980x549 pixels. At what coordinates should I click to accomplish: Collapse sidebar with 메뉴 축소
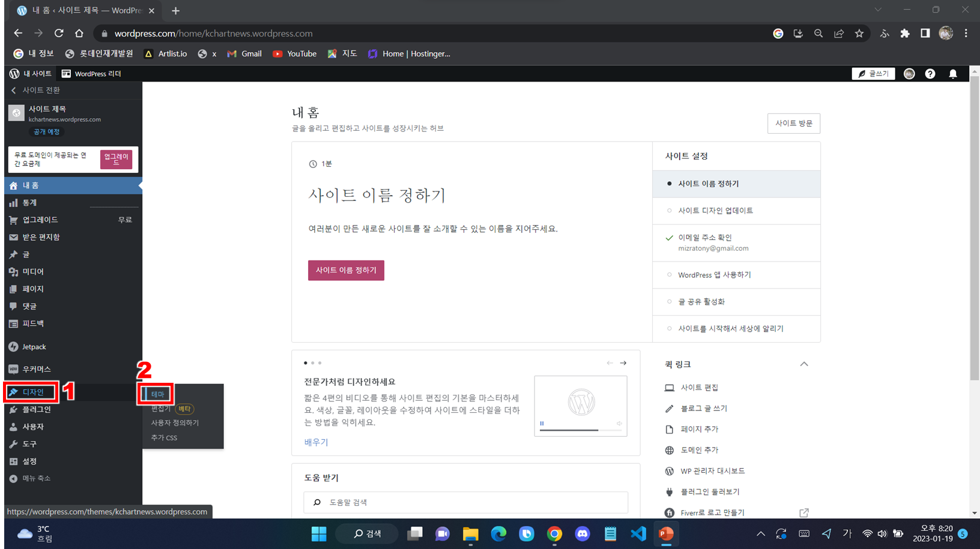73,478
